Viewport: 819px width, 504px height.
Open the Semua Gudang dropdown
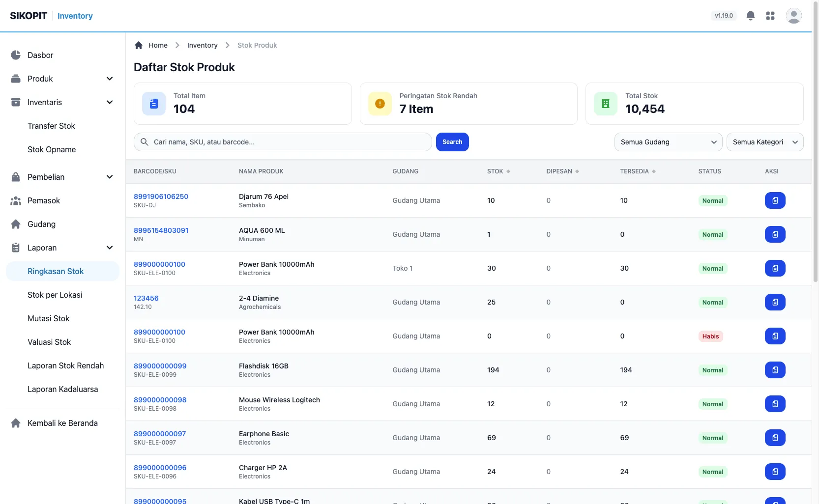click(668, 142)
